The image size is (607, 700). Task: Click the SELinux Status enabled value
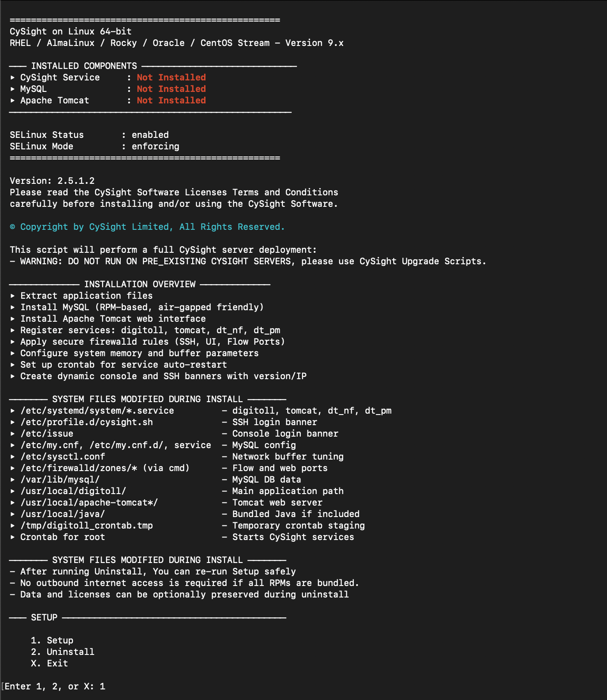coord(150,135)
